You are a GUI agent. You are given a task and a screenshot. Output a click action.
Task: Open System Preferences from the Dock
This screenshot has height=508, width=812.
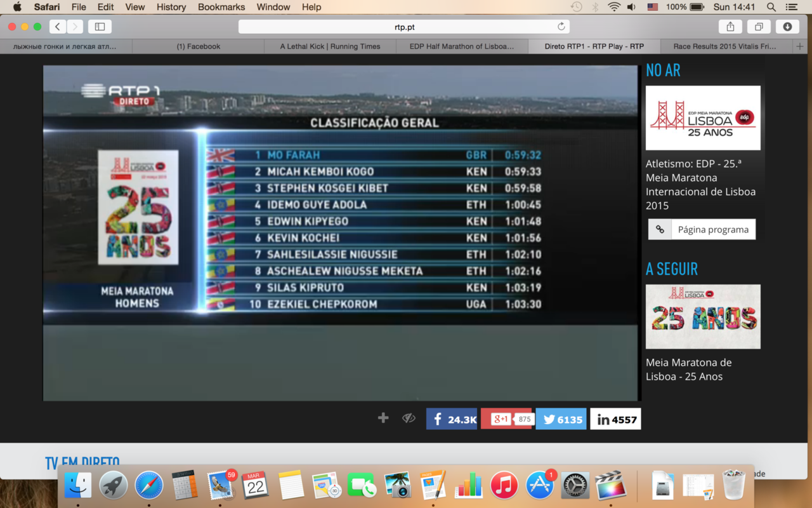575,486
